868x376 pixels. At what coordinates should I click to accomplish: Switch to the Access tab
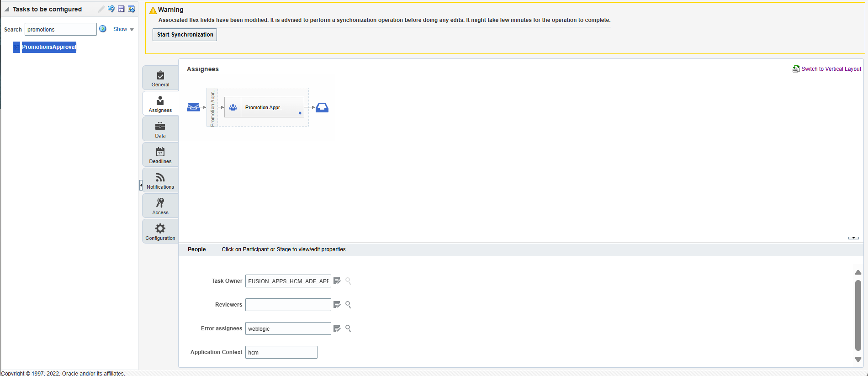click(160, 206)
